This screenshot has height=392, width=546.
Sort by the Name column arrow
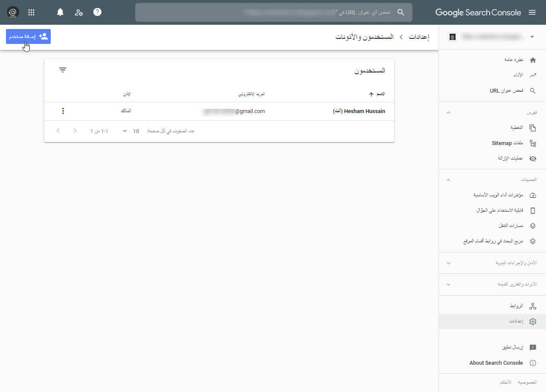pyautogui.click(x=371, y=94)
